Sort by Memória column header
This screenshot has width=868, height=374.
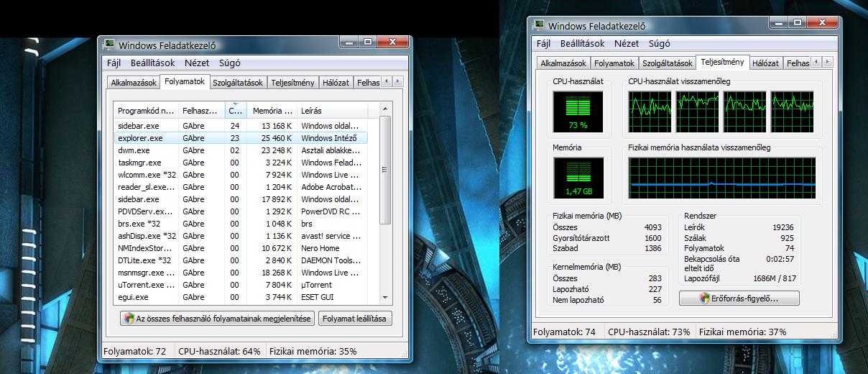pyautogui.click(x=272, y=111)
